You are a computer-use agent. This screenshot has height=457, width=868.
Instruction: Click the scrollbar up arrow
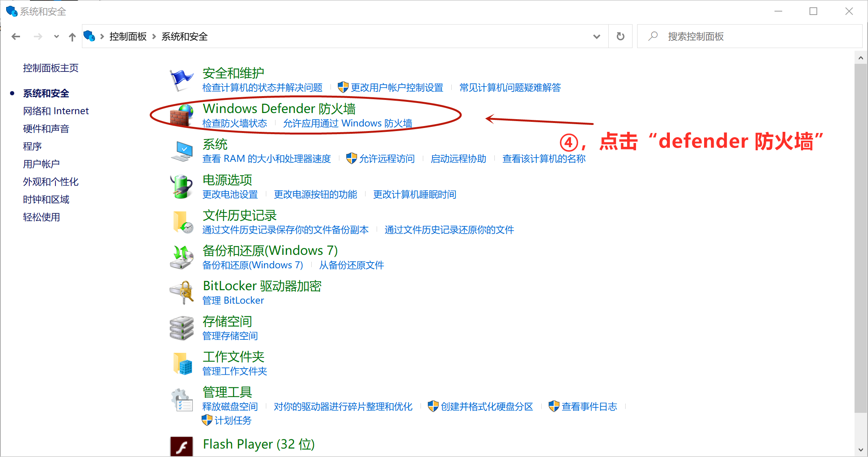[861, 58]
